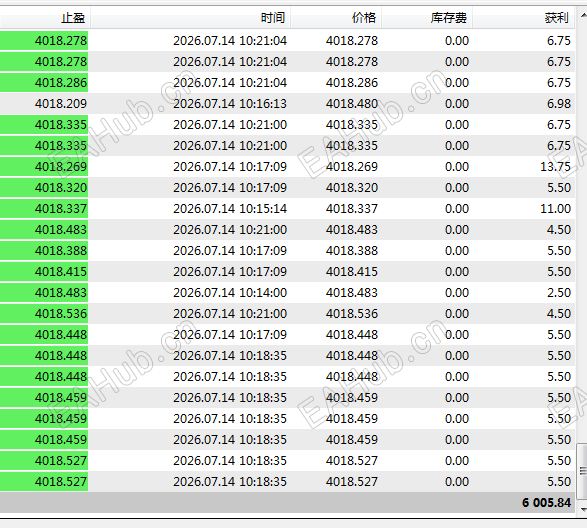This screenshot has height=528, width=587.
Task: Sort by the 止盈 column header
Action: [45, 18]
